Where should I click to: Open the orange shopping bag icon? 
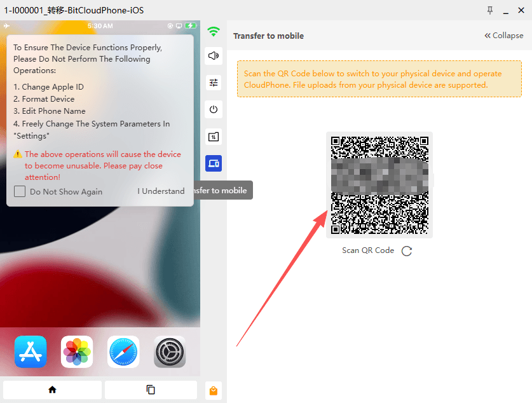(x=214, y=391)
